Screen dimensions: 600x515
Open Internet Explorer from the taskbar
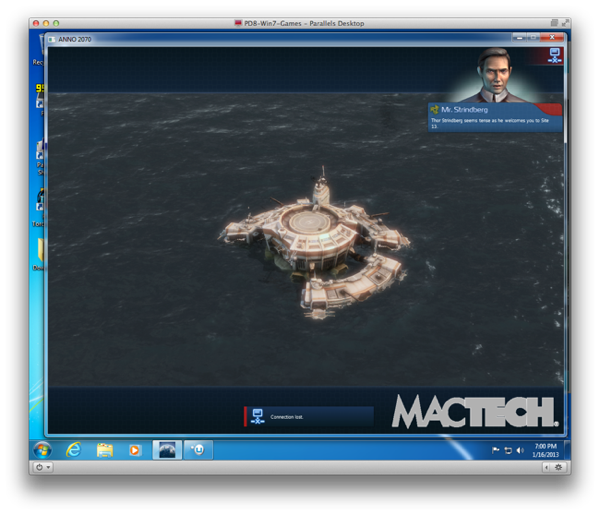point(73,450)
